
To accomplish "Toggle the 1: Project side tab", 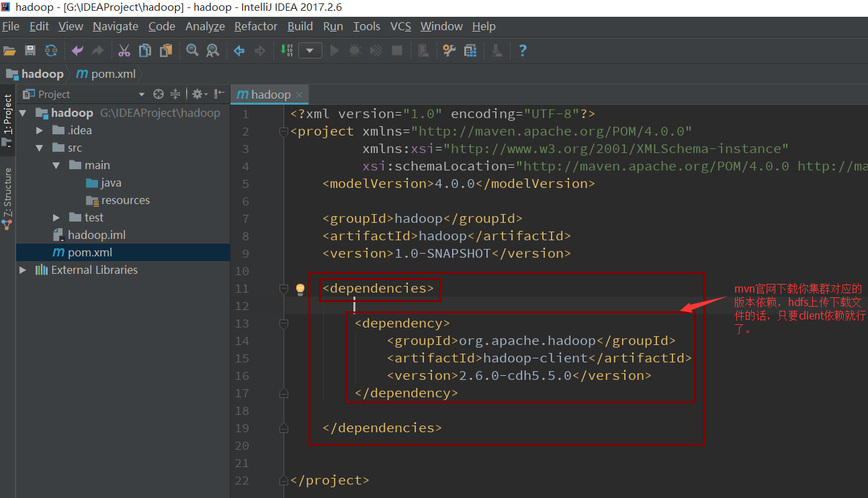I will [x=7, y=119].
